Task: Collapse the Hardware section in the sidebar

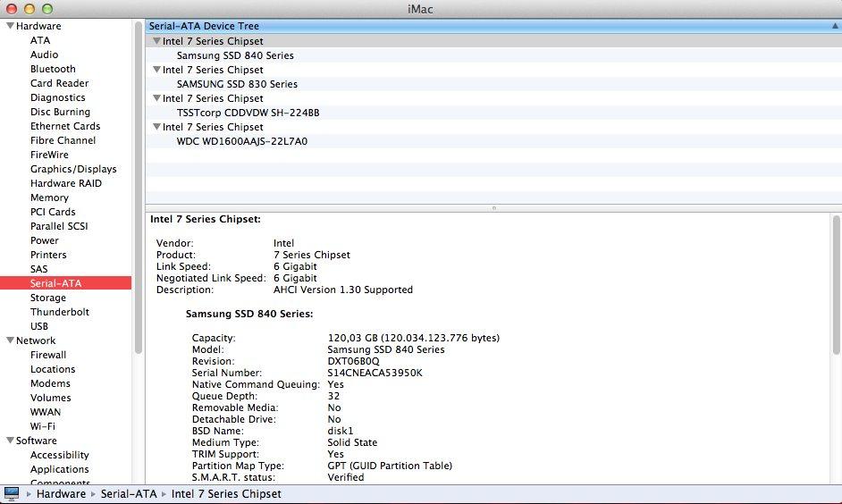Action: (10, 26)
